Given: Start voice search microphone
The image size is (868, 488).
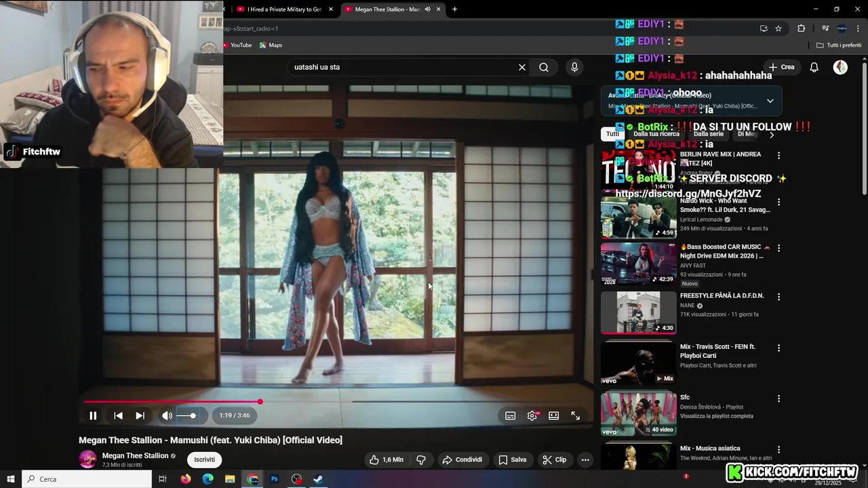Looking at the screenshot, I should [574, 67].
